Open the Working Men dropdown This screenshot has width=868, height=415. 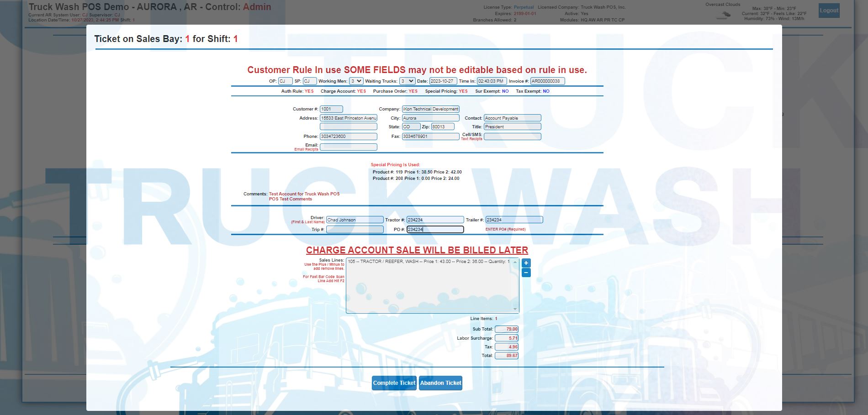[x=356, y=81]
